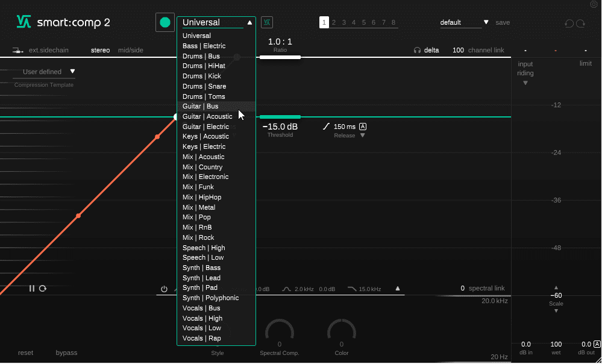Collapse the Universal profile dropdown
The image size is (602, 364).
tap(249, 23)
